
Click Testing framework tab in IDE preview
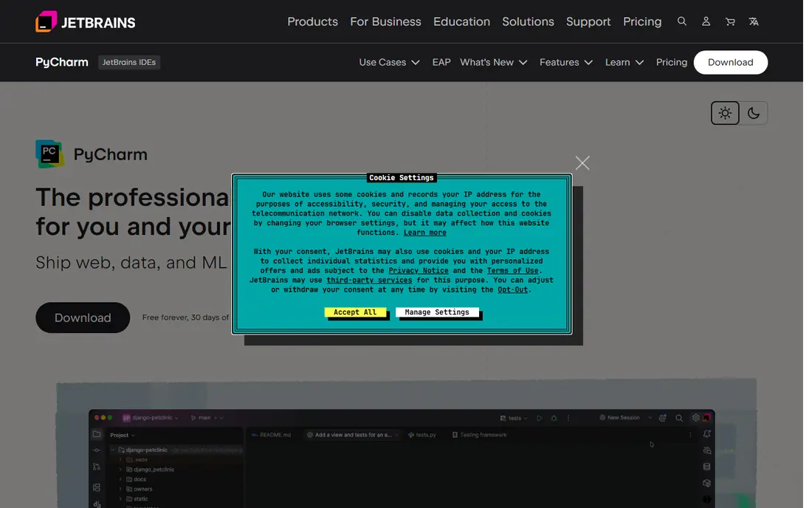pos(480,435)
